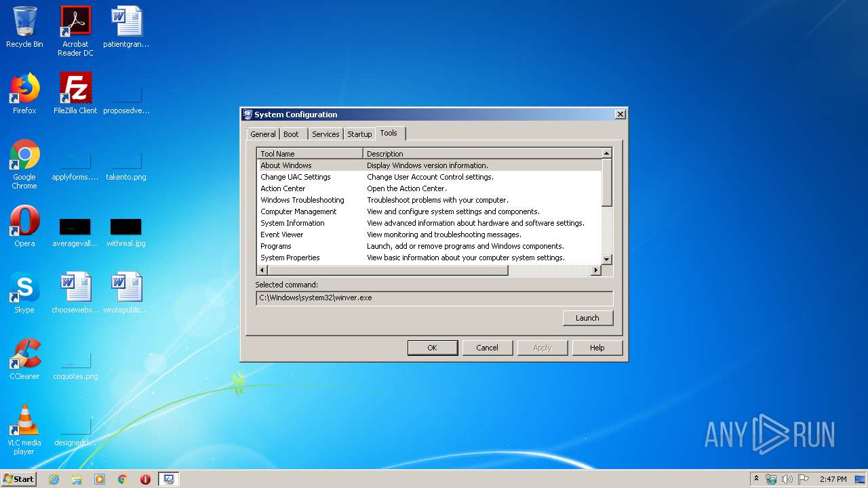Select the takento.png file icon
The image size is (868, 488).
126,166
